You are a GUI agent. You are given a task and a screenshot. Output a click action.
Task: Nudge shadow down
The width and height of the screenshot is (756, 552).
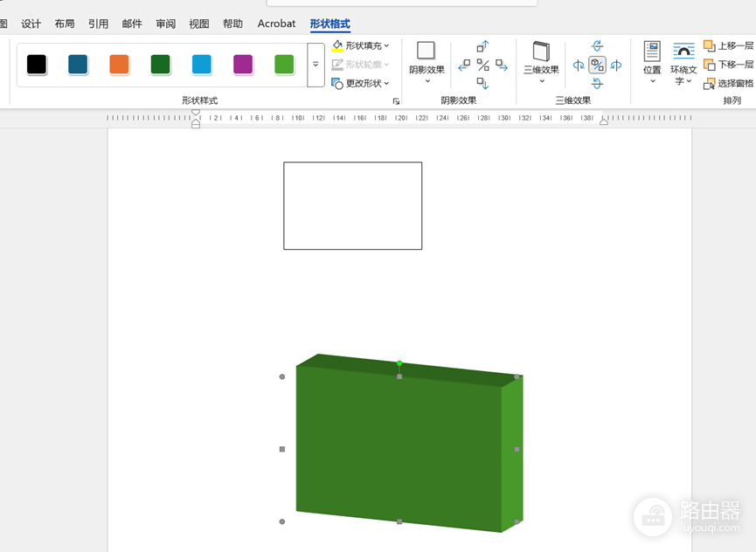483,83
